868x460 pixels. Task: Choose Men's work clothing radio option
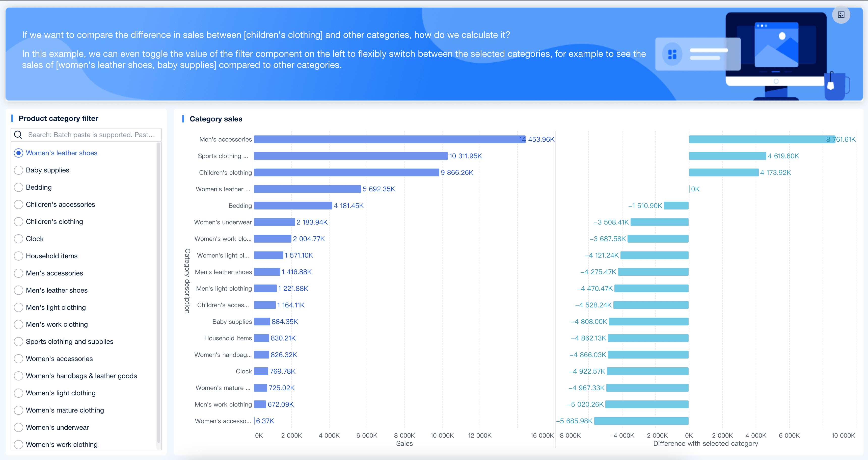point(19,324)
